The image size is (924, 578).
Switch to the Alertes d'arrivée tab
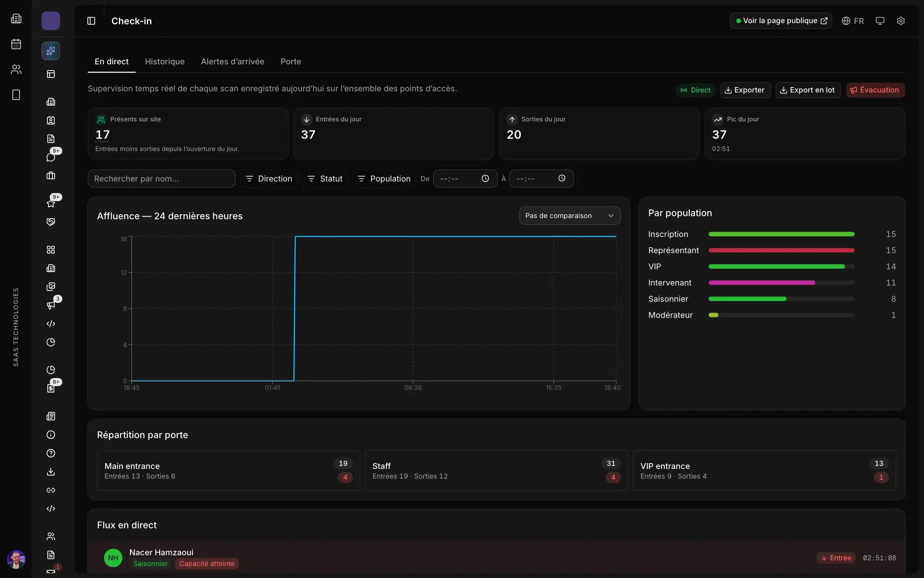(233, 62)
